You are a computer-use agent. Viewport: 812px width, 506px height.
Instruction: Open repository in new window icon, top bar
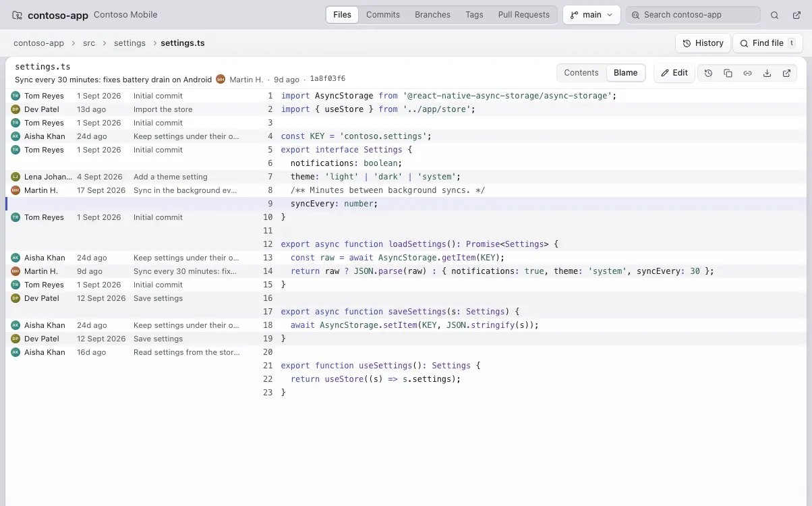click(x=795, y=15)
